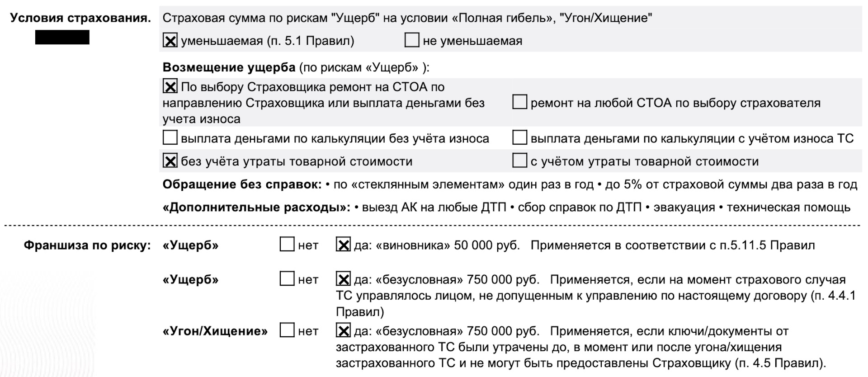Uncheck «да» in the Ущерб «безусловная» 750 000 row
This screenshot has width=868, height=377.
click(343, 279)
